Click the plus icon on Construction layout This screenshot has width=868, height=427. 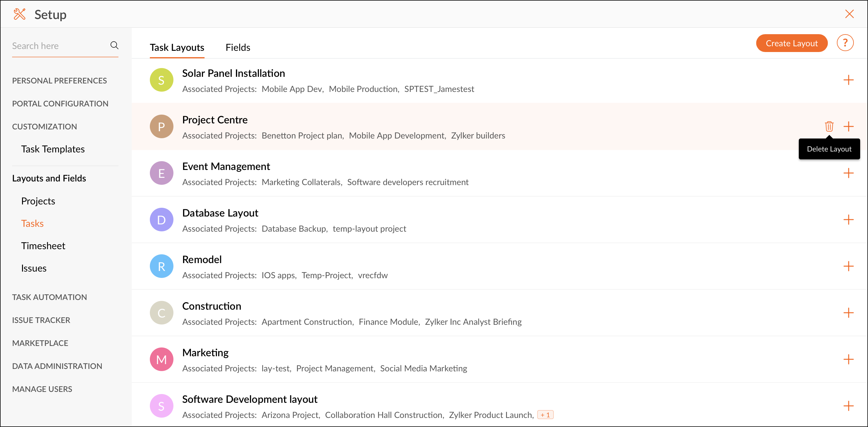(848, 313)
